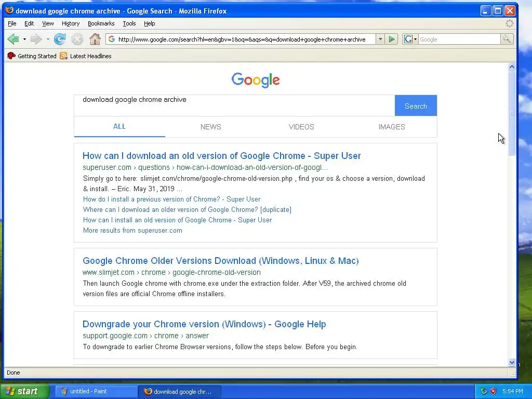Screen dimensions: 532x399
Task: Open the Bookmarks menu
Action: [101, 23]
